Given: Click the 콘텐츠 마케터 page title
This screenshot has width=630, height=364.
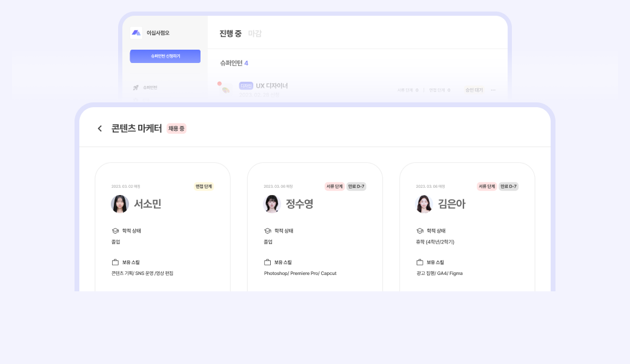Looking at the screenshot, I should tap(137, 128).
